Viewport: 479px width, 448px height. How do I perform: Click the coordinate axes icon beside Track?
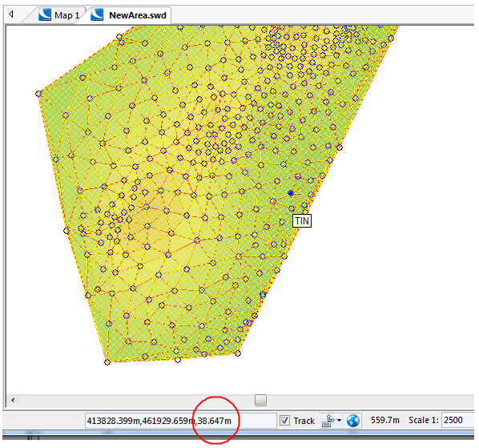coord(328,421)
